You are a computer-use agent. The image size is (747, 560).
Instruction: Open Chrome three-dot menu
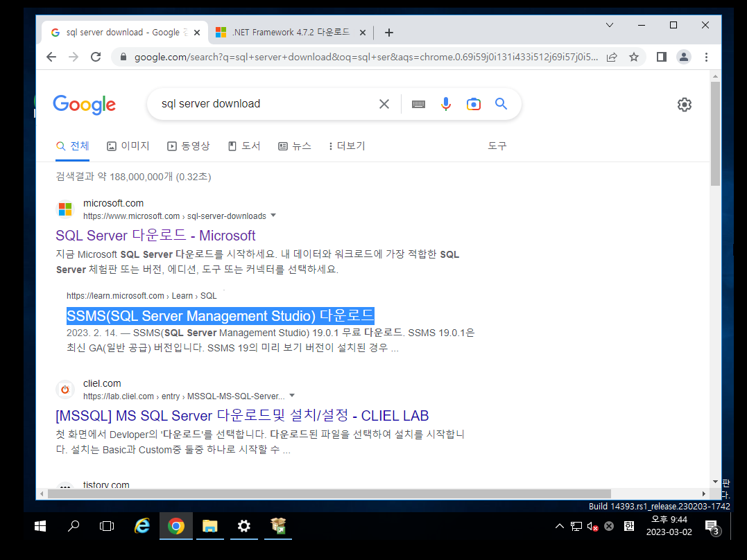pyautogui.click(x=707, y=57)
